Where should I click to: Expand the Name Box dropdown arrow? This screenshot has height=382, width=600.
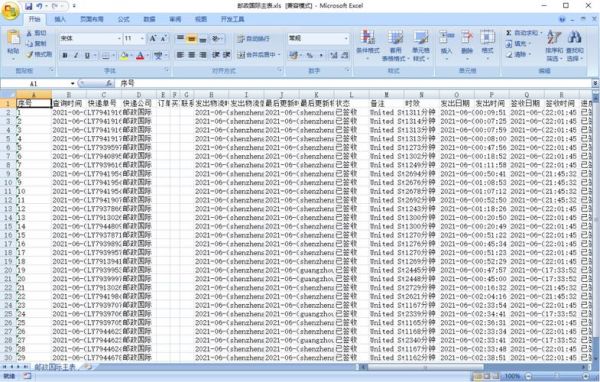[x=72, y=83]
